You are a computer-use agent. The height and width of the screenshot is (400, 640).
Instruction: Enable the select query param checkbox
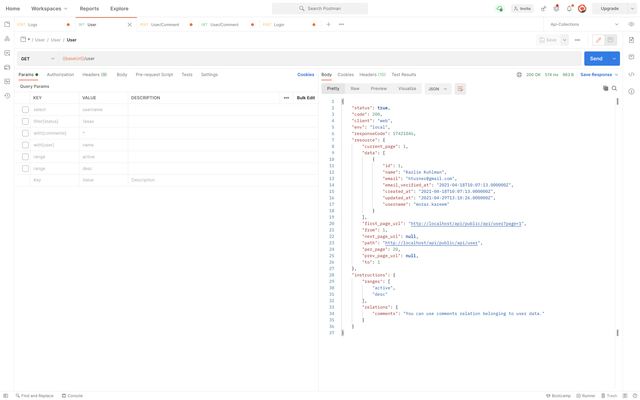tap(25, 110)
